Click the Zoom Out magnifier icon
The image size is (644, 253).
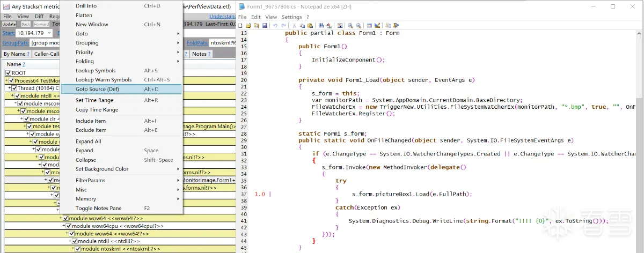point(357,25)
